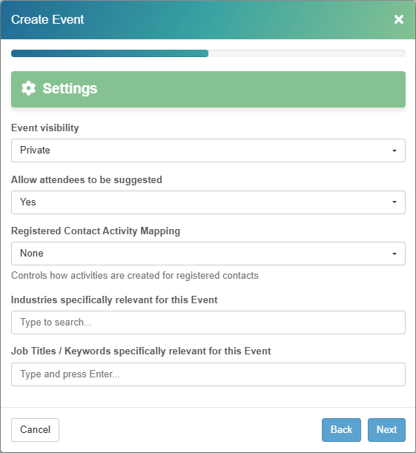This screenshot has width=416, height=453.
Task: Click the green Settings section header
Action: (x=208, y=89)
